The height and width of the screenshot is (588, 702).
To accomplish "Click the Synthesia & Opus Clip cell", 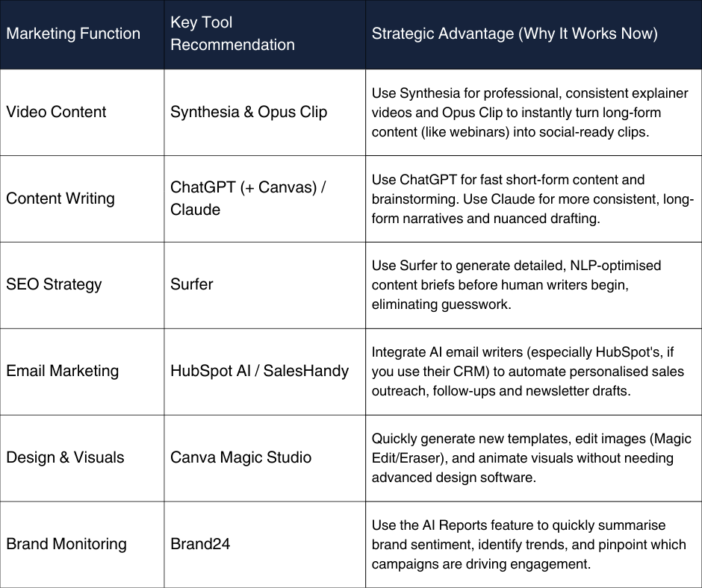I will point(249,112).
